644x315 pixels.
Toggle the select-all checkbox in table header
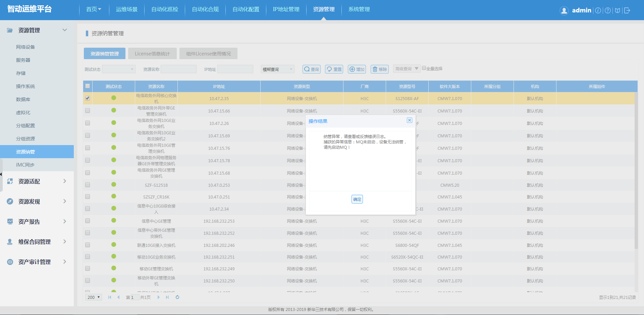coord(88,86)
